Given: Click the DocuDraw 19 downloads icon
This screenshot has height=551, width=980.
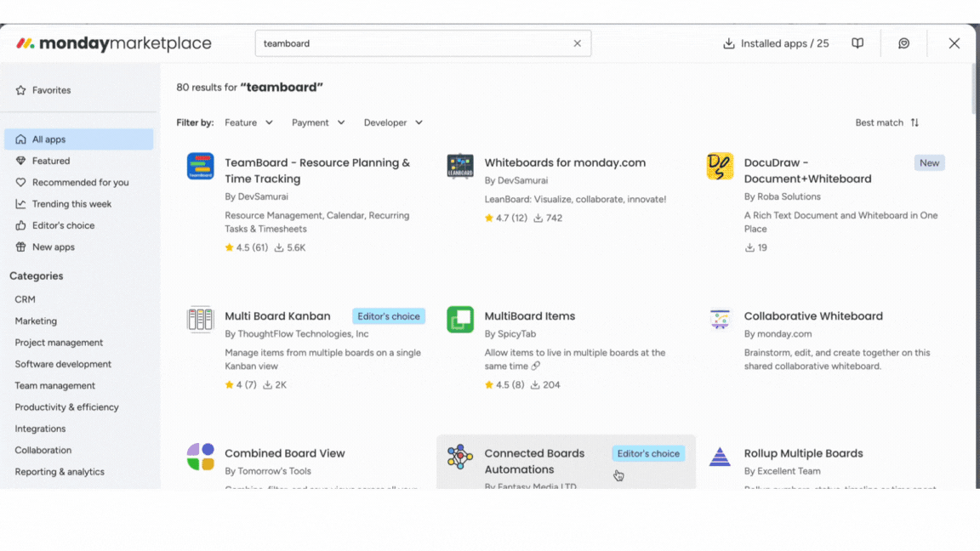Looking at the screenshot, I should coord(749,247).
